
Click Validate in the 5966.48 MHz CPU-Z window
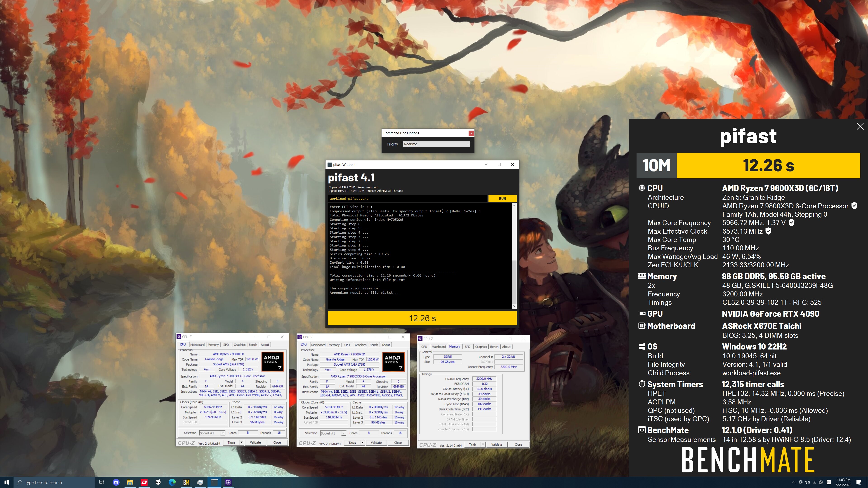[x=255, y=443]
